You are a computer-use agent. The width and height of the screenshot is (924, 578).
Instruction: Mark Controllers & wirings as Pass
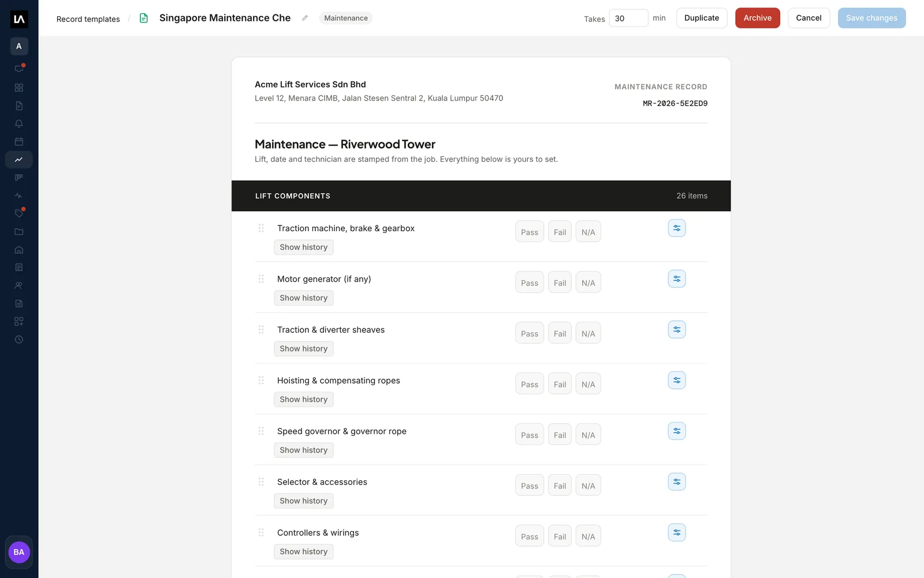pos(530,536)
